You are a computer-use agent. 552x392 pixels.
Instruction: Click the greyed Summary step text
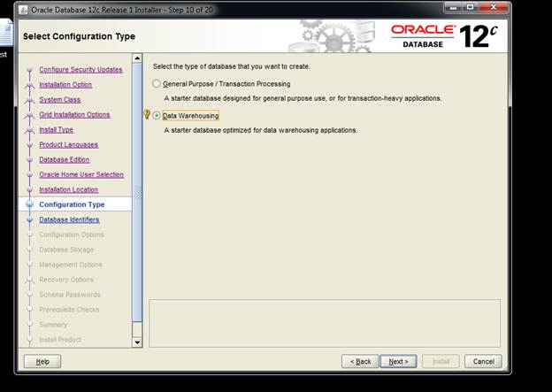click(53, 325)
